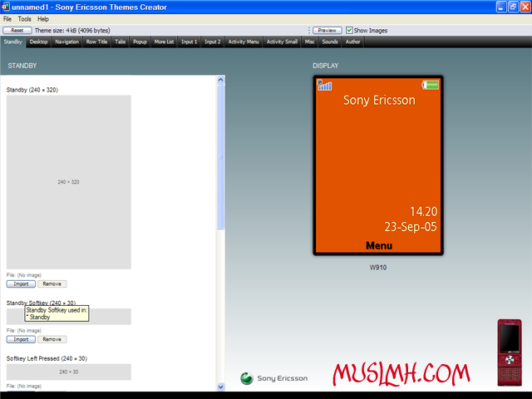532x399 pixels.
Task: Switch to the Author tab
Action: [x=352, y=42]
